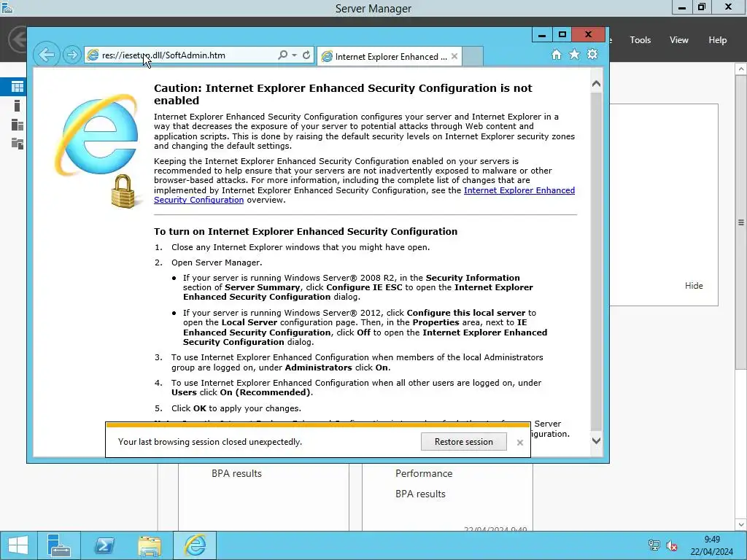
Task: Click muted volume tray icon
Action: click(x=672, y=545)
